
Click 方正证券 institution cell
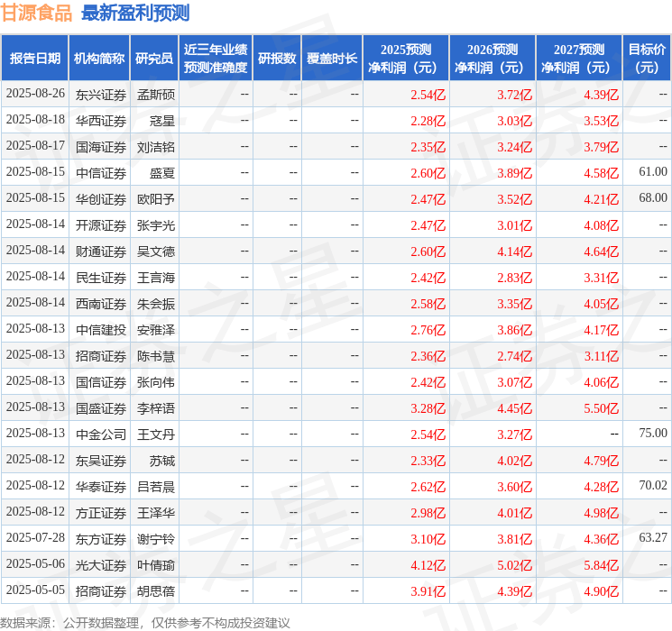click(x=101, y=513)
